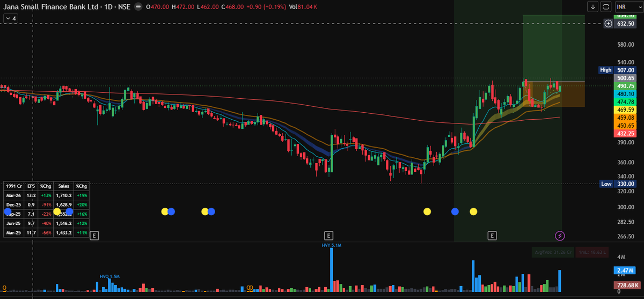Click the Mar-25 sales value 1,433.2
Image resolution: width=644 pixels, height=299 pixels.
tap(63, 234)
